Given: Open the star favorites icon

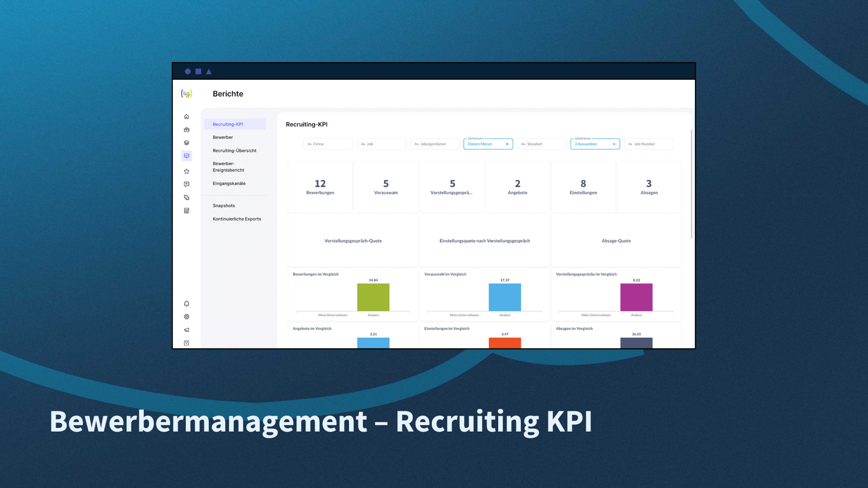Looking at the screenshot, I should (186, 171).
